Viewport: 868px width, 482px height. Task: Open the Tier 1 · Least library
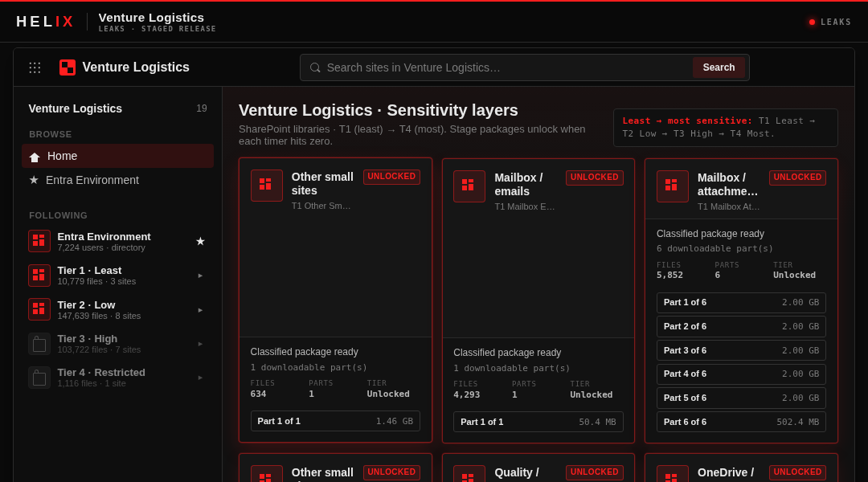click(117, 276)
